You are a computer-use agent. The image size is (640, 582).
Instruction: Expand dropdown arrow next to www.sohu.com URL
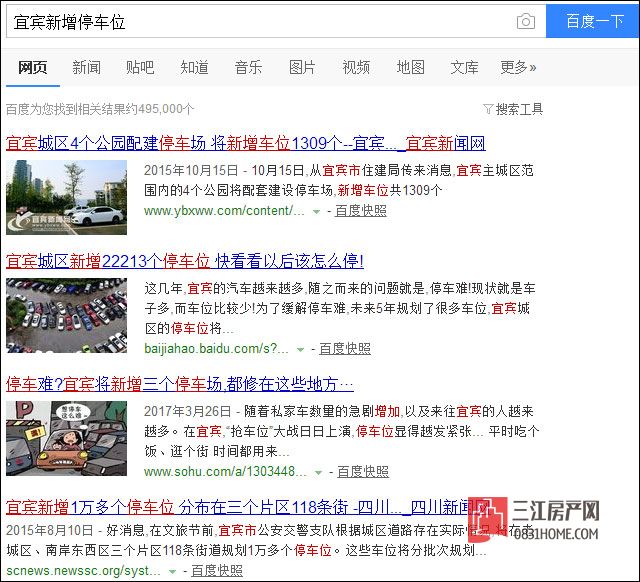coord(318,473)
